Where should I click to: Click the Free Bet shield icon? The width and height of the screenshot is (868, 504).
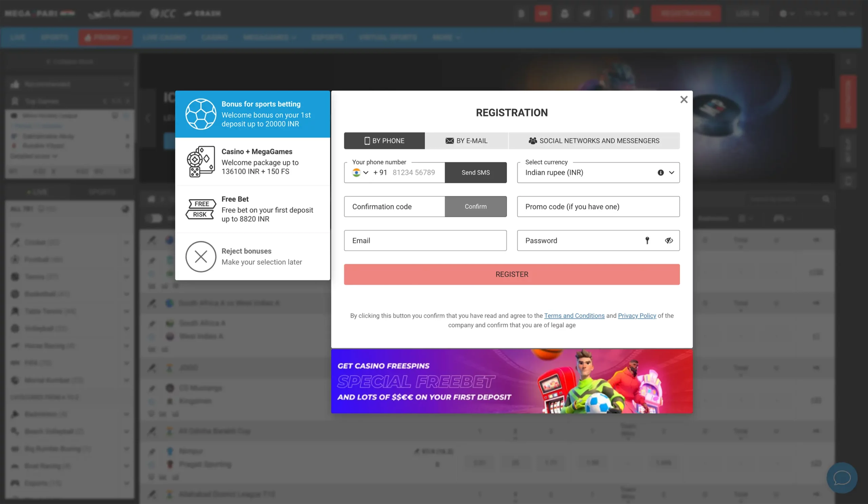200,209
